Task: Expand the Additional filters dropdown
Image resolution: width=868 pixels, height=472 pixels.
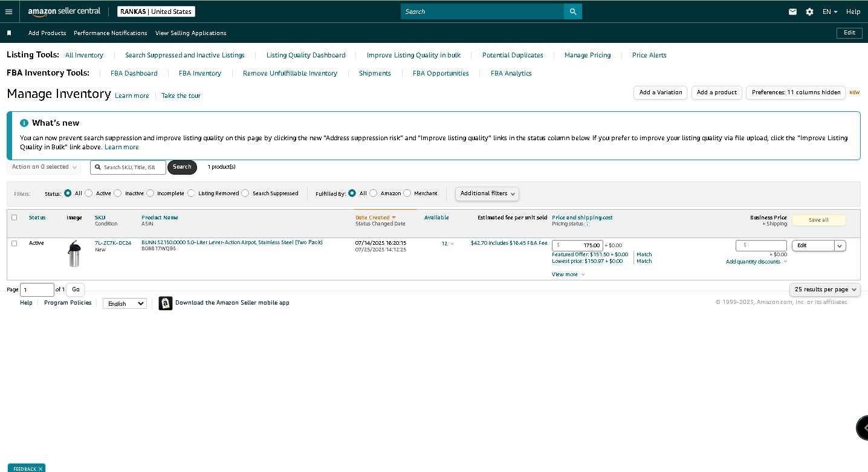Action: click(x=487, y=193)
